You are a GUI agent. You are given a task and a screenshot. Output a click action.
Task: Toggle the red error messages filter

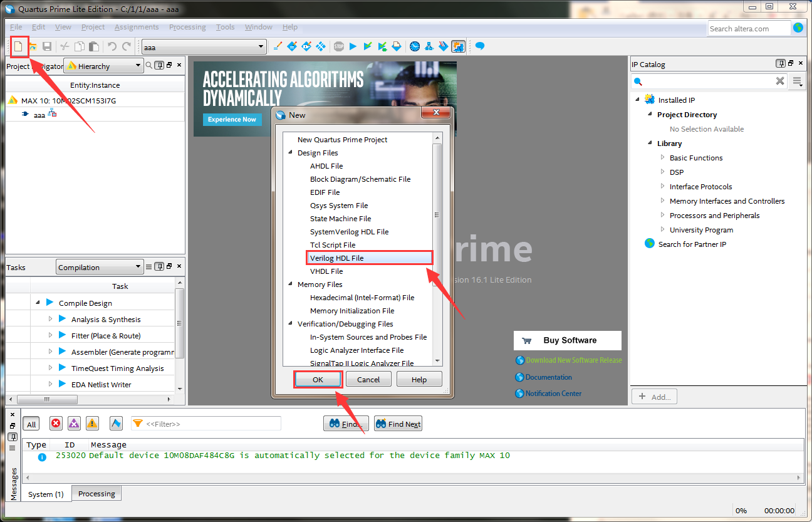(x=56, y=424)
